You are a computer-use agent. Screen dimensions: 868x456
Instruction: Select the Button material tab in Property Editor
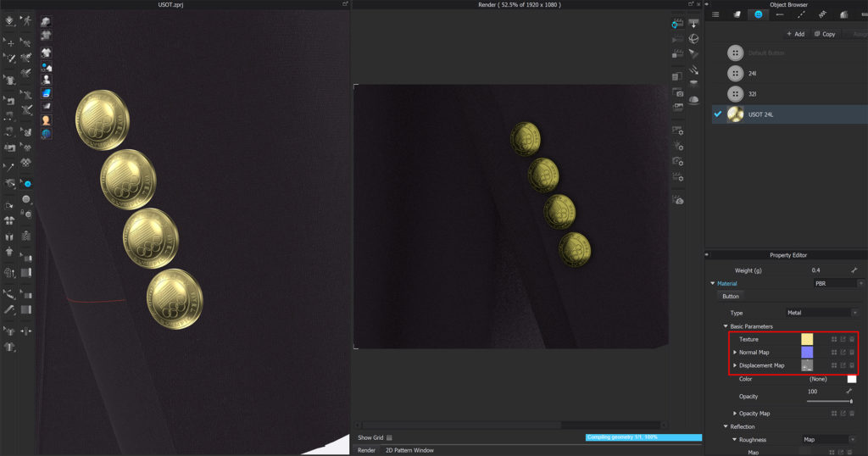pos(730,296)
